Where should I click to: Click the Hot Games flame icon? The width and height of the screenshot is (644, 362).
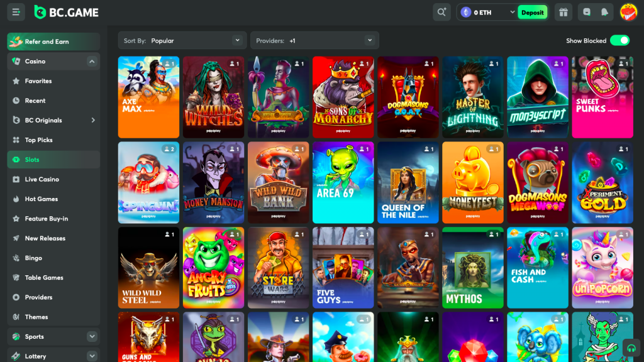(16, 199)
